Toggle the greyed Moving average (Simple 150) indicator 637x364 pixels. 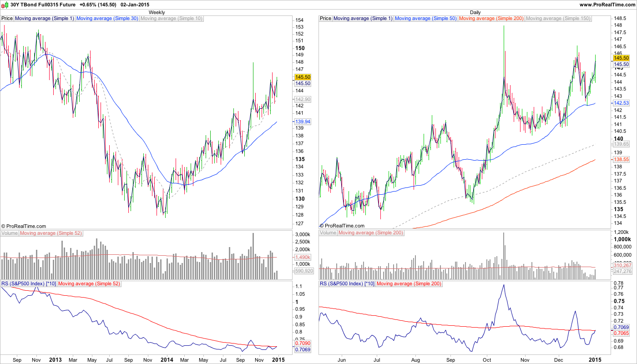558,19
